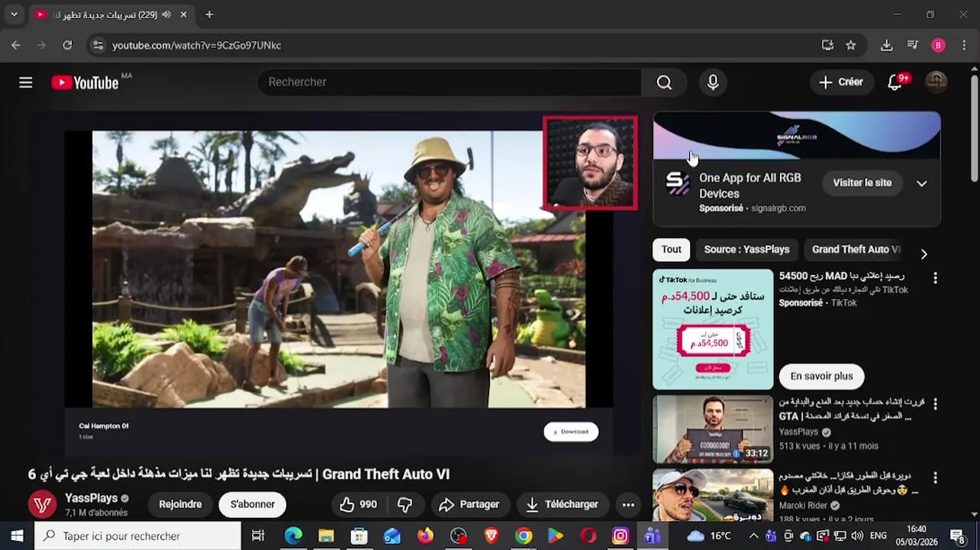Mute tab via the speaker icon
Image resolution: width=980 pixels, height=550 pixels.
[166, 15]
